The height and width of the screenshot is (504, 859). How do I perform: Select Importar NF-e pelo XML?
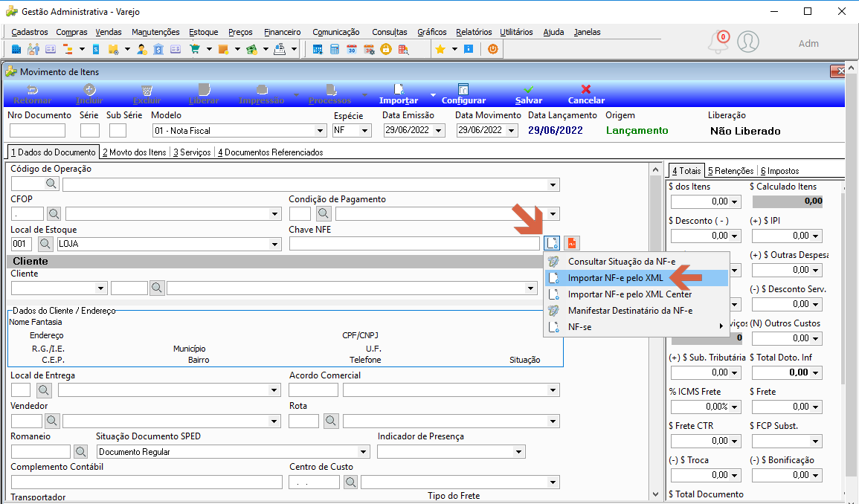click(x=637, y=278)
